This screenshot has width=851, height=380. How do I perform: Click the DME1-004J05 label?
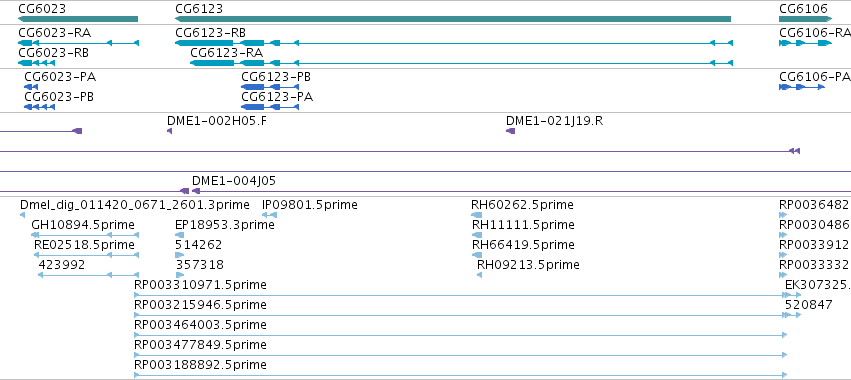(234, 181)
